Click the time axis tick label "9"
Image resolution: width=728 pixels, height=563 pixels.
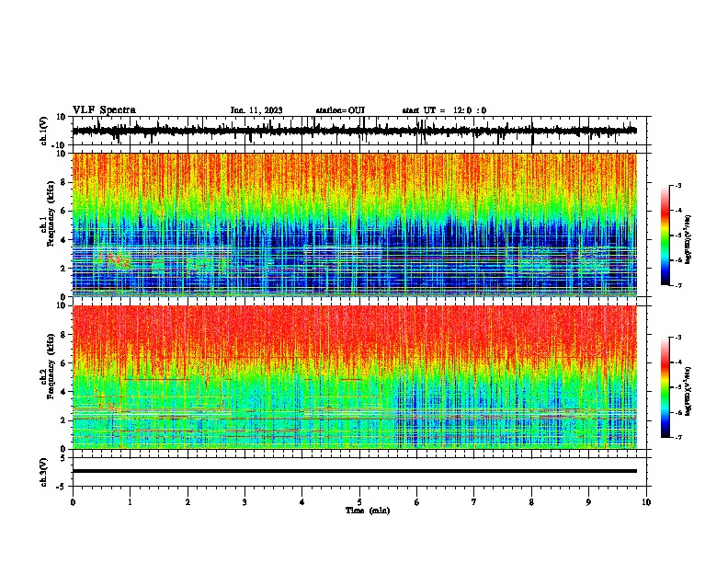(588, 502)
